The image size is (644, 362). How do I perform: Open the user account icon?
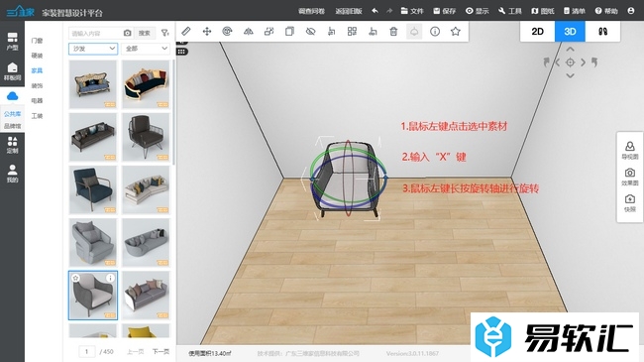tap(631, 11)
